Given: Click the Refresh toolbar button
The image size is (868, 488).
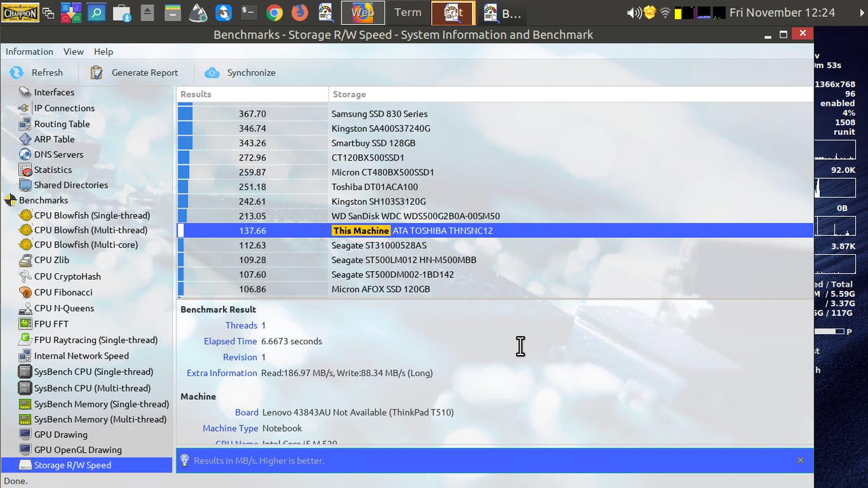Looking at the screenshot, I should 37,73.
